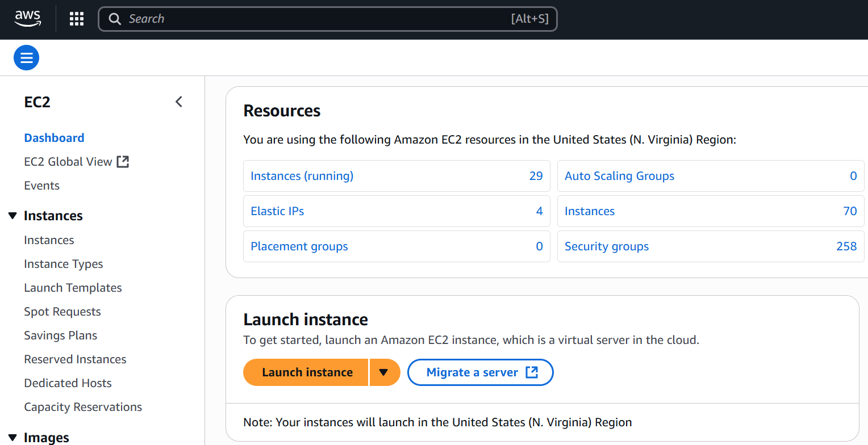Click the EC2 heading in the sidebar

36,103
